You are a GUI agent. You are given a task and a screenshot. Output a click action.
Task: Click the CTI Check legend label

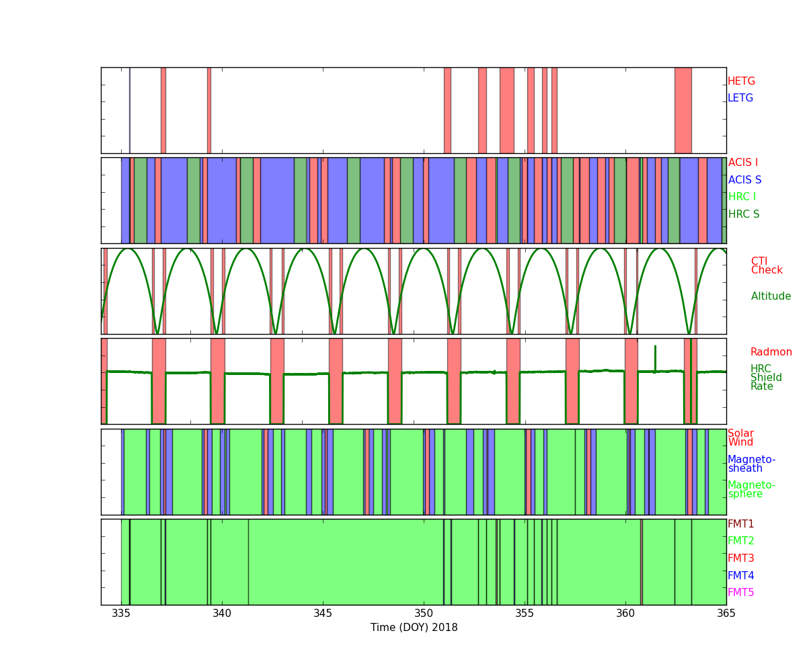pyautogui.click(x=767, y=266)
